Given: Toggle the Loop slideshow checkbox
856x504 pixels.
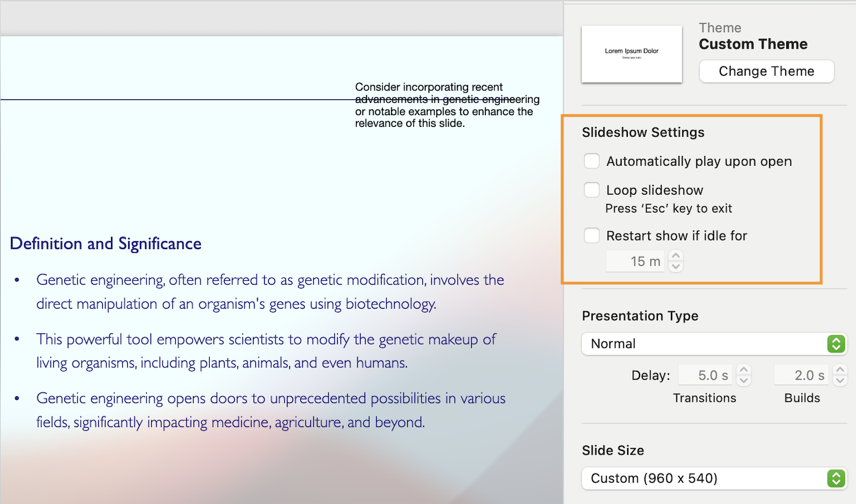Looking at the screenshot, I should click(x=592, y=190).
